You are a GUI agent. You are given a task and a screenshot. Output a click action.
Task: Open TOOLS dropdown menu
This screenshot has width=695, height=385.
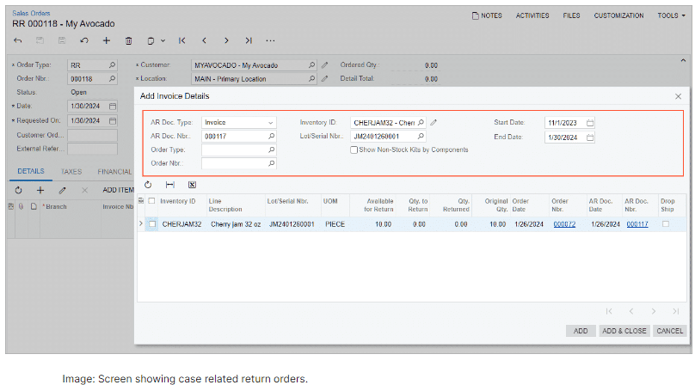[x=671, y=16]
